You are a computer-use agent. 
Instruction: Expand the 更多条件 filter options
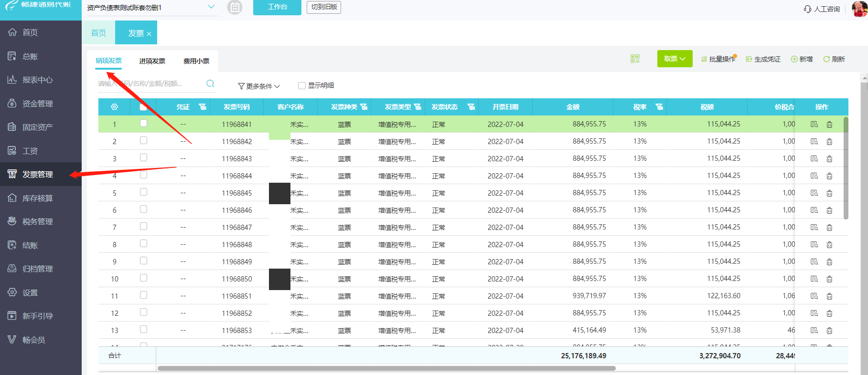[x=259, y=86]
